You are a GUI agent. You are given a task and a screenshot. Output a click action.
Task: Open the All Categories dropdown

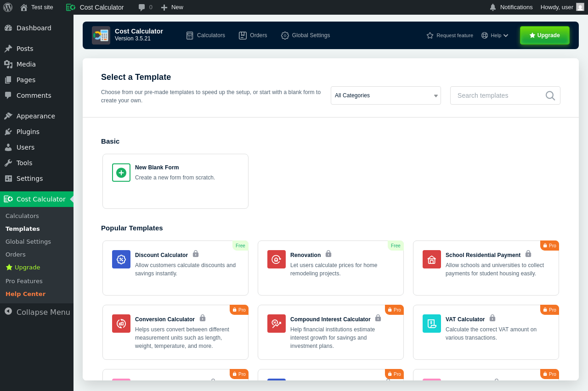386,95
